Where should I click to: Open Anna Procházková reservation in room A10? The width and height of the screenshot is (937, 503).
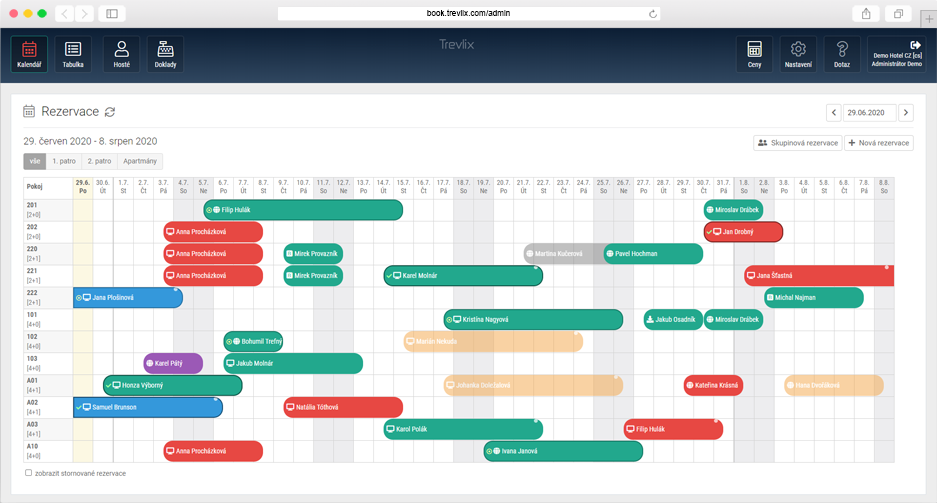click(213, 451)
